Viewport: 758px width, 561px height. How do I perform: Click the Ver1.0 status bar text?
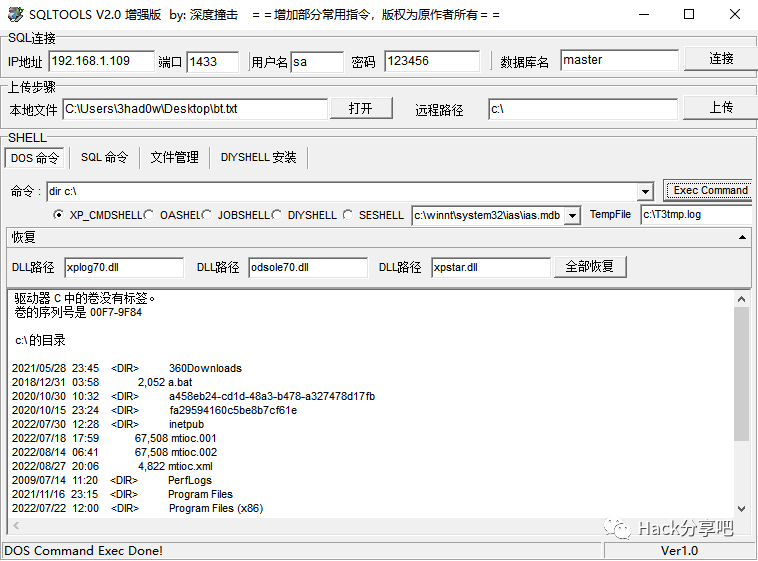tap(679, 550)
